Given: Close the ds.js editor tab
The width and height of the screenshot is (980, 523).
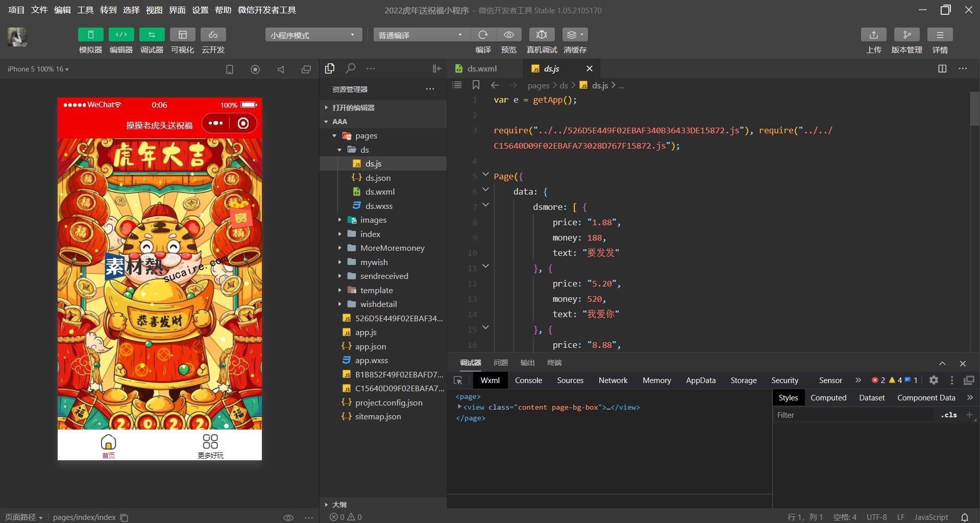Looking at the screenshot, I should pyautogui.click(x=590, y=68).
